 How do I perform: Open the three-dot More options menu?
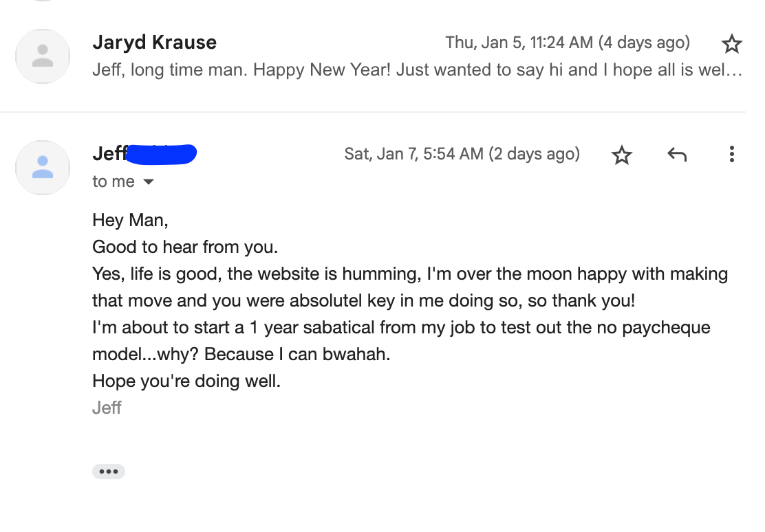click(731, 155)
